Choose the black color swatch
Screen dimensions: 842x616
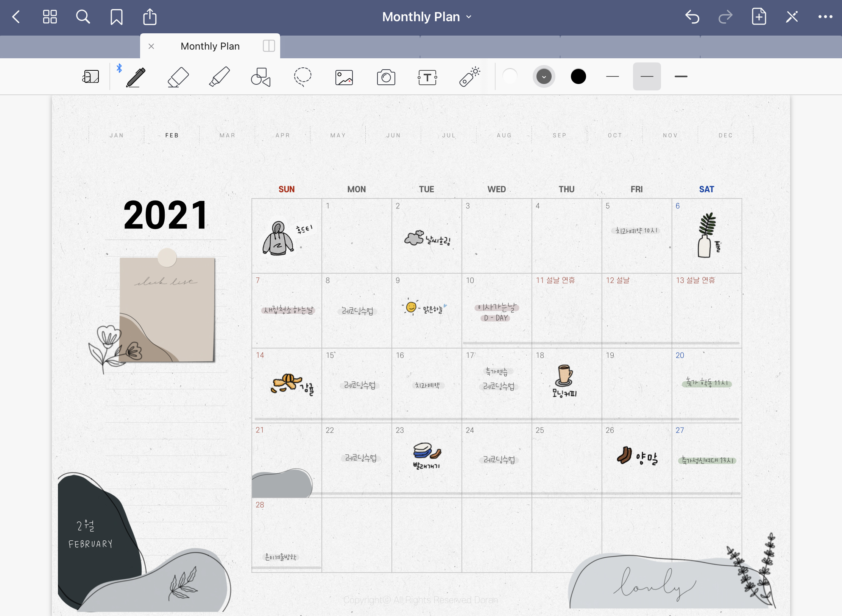click(578, 77)
